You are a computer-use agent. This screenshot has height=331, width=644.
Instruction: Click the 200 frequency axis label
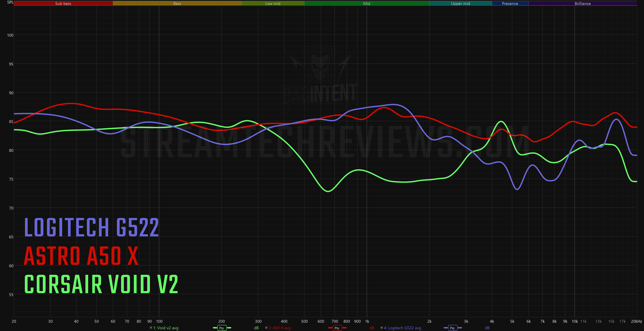pyautogui.click(x=222, y=321)
